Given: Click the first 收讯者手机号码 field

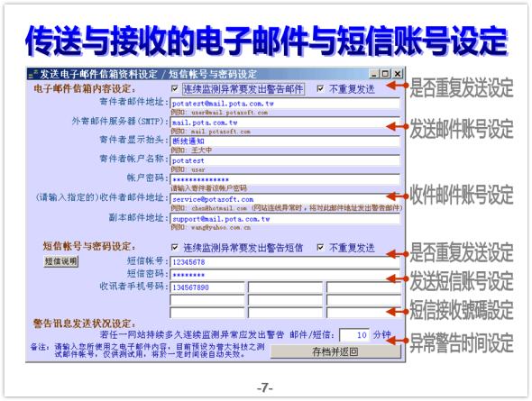Looking at the screenshot, I should [207, 287].
